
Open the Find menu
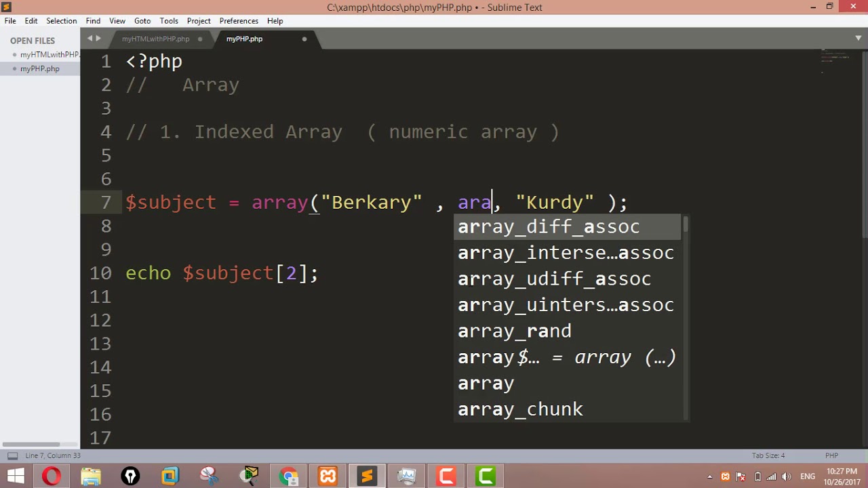(x=93, y=21)
